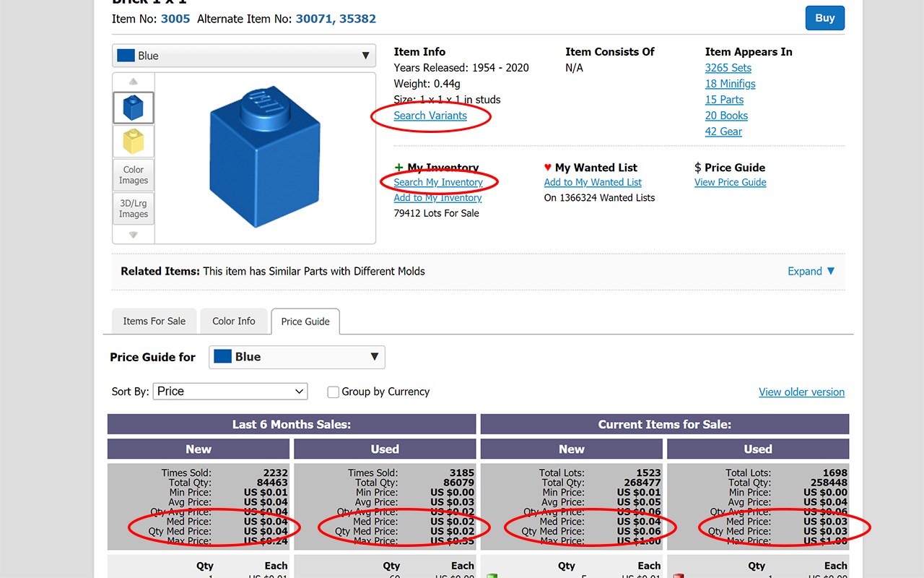
Task: Click Add to My Inventory link
Action: tap(437, 198)
